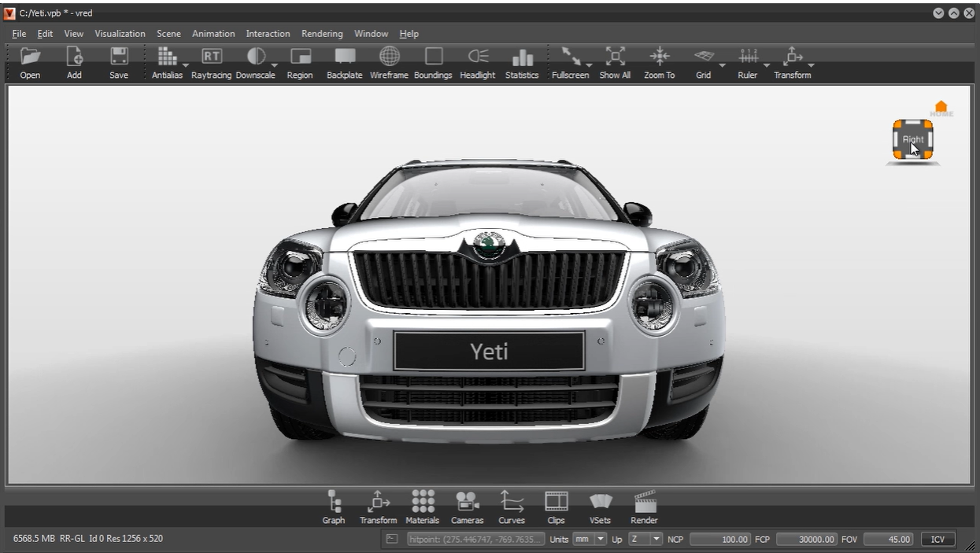980x553 pixels.
Task: Click the hitpoint coordinates field
Action: 475,539
